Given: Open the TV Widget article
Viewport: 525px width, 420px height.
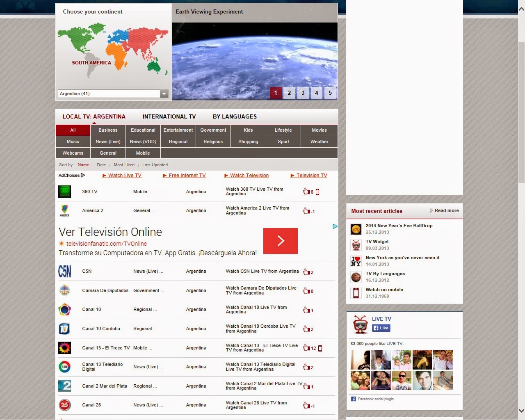Looking at the screenshot, I should click(377, 242).
